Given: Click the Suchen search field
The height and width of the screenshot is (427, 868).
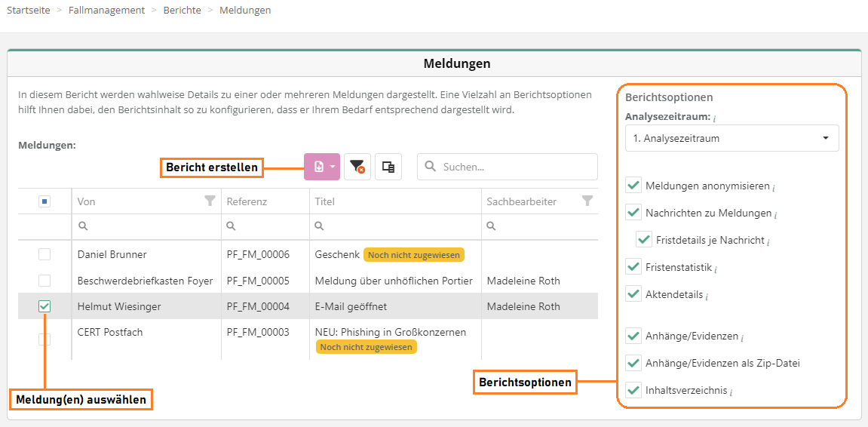Looking at the screenshot, I should [517, 167].
